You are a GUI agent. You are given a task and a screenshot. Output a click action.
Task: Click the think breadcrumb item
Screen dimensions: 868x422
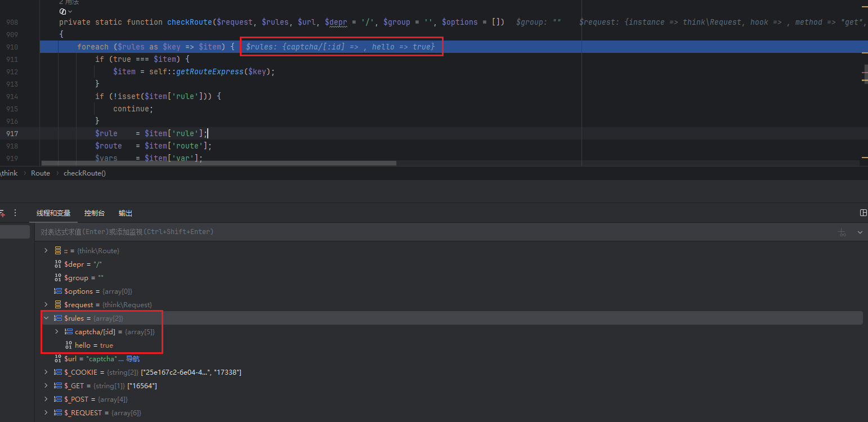9,173
